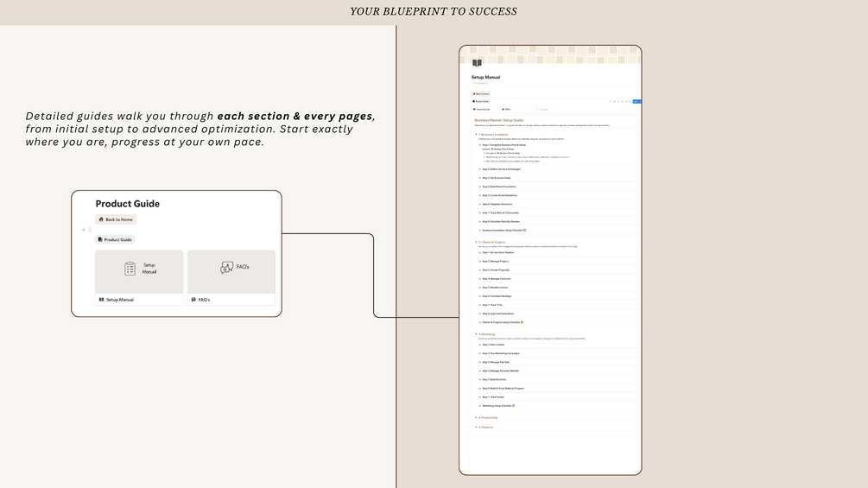Click the Setup Manual card title below the cover
Image resolution: width=868 pixels, height=488 pixels.
[120, 300]
